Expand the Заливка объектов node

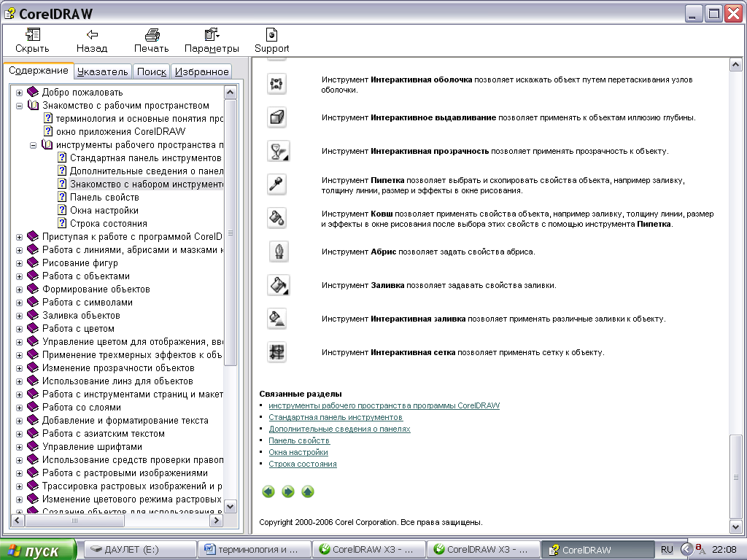click(19, 316)
